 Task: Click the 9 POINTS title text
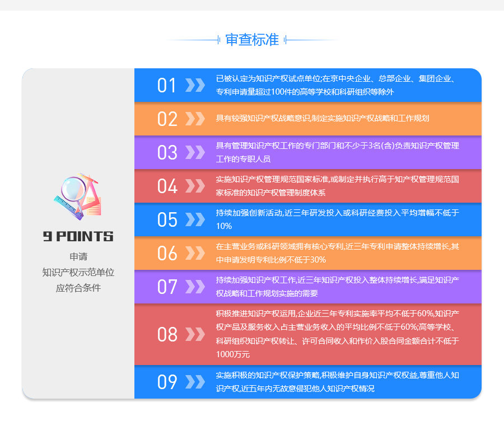point(78,236)
